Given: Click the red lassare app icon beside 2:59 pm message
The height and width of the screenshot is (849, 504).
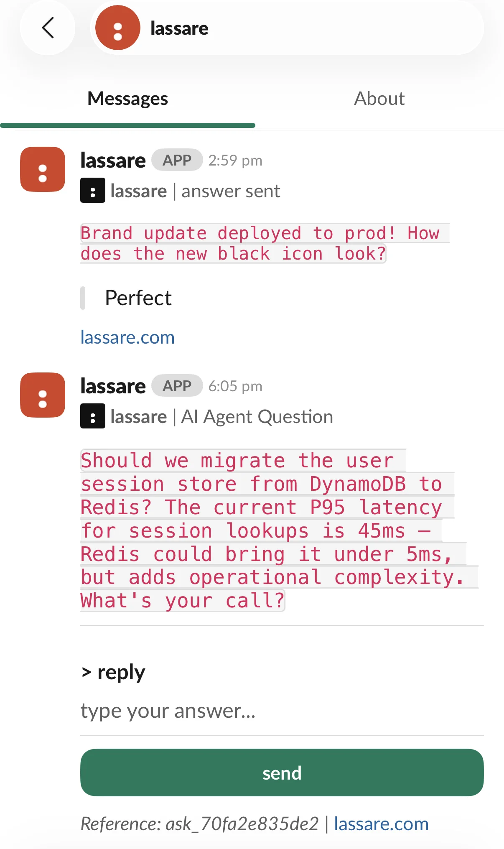Looking at the screenshot, I should point(42,170).
